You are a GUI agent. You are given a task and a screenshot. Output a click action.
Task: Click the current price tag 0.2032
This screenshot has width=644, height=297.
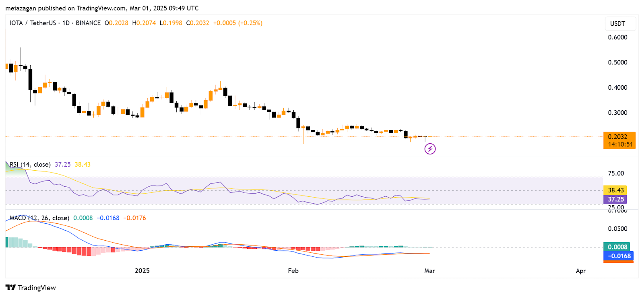point(619,140)
